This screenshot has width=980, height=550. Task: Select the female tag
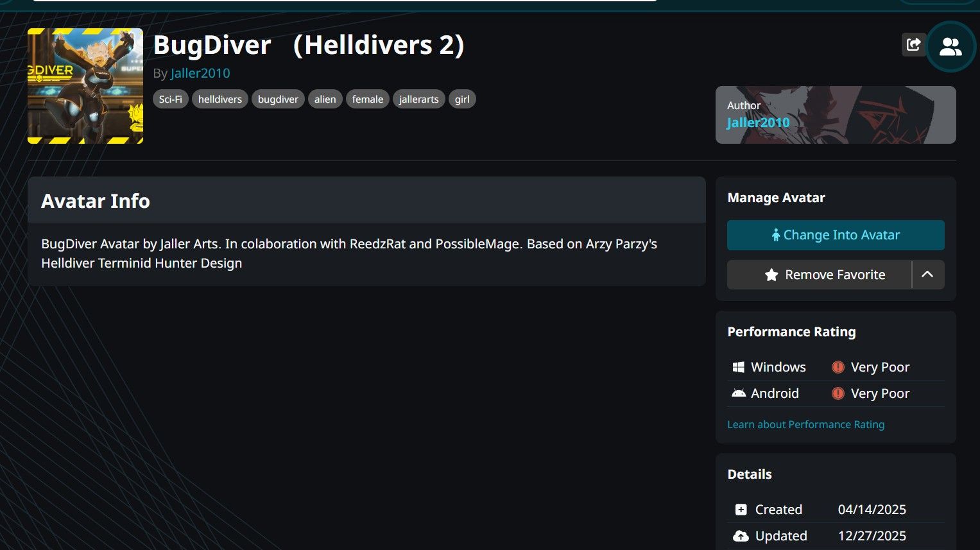point(368,99)
